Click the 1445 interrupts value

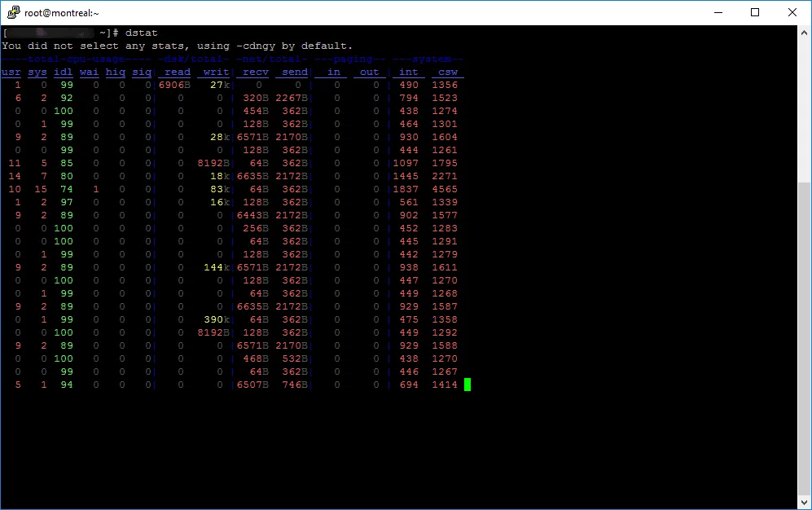tap(406, 176)
